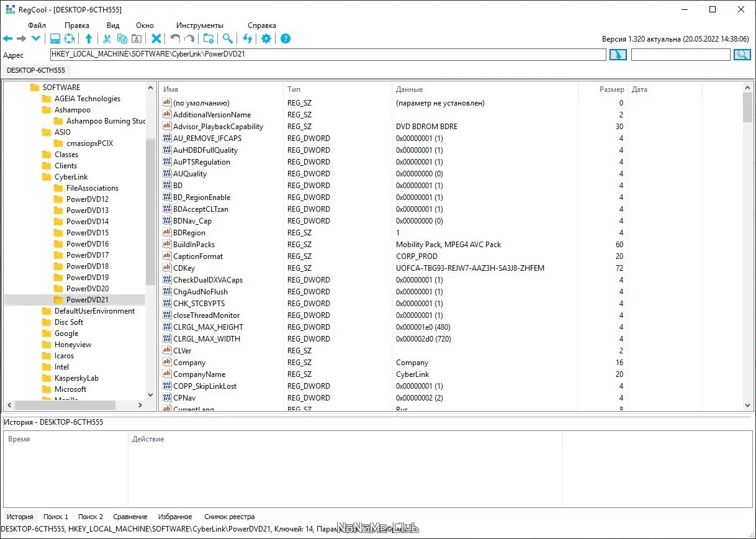
Task: Switch to the Снимок реестра tab
Action: pyautogui.click(x=230, y=517)
